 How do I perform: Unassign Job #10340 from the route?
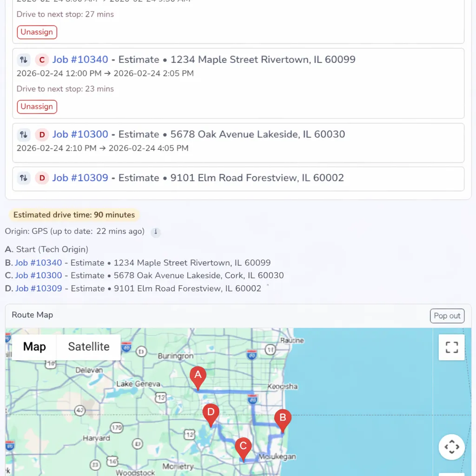pyautogui.click(x=37, y=107)
